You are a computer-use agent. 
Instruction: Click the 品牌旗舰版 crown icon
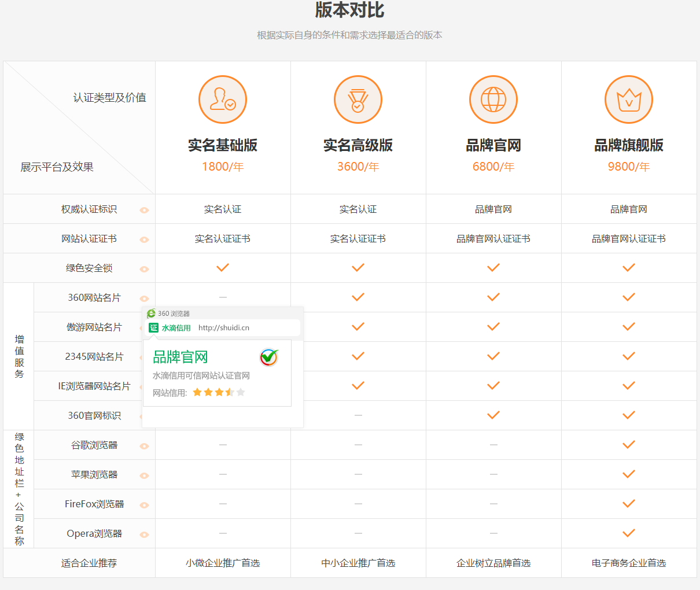point(629,99)
